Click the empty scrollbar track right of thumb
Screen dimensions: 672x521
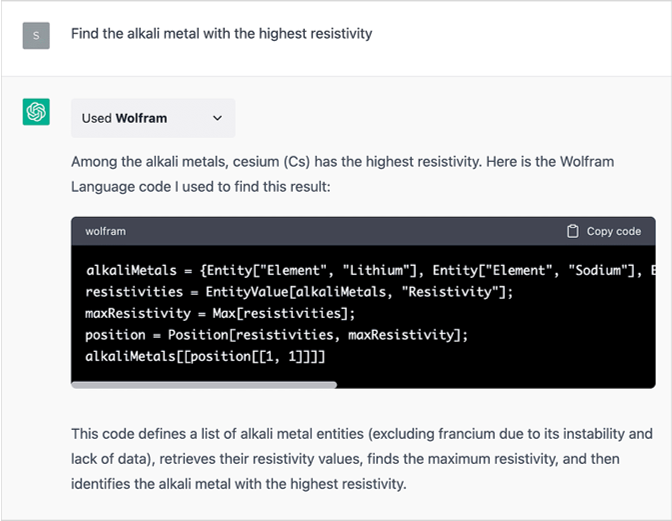tap(496, 385)
